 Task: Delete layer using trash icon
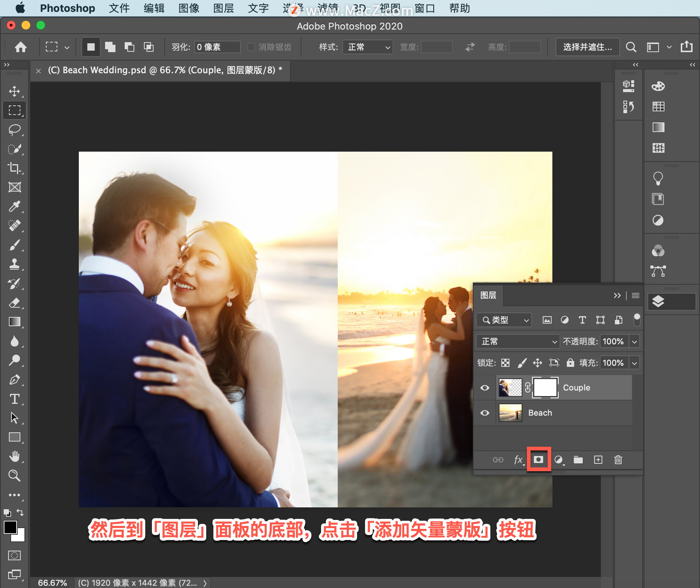pos(618,460)
